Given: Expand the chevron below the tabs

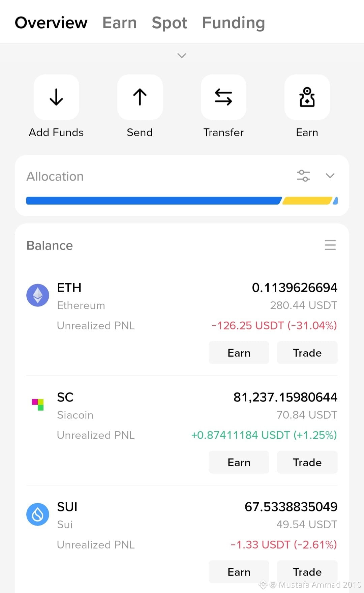Looking at the screenshot, I should click(182, 56).
